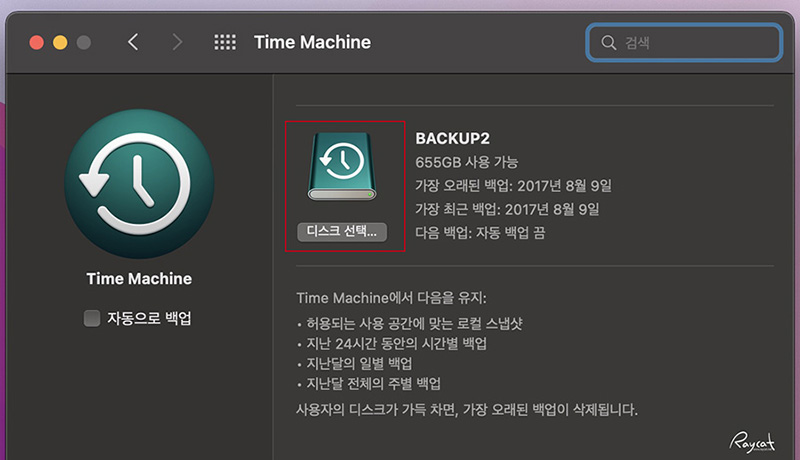Screen dimensions: 800x460
Task: Click the large Time Machine clock icon
Action: (x=139, y=184)
